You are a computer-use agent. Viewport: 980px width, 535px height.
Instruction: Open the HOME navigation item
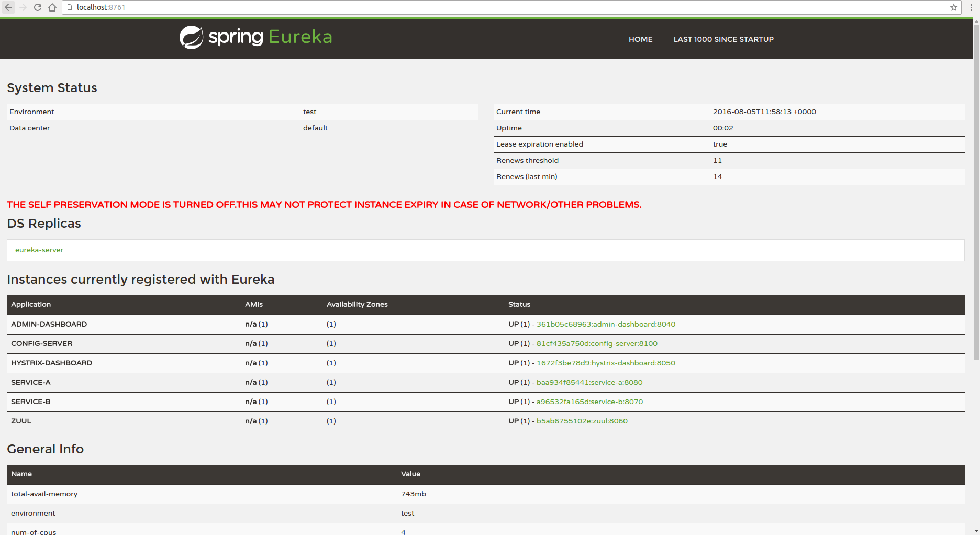640,39
